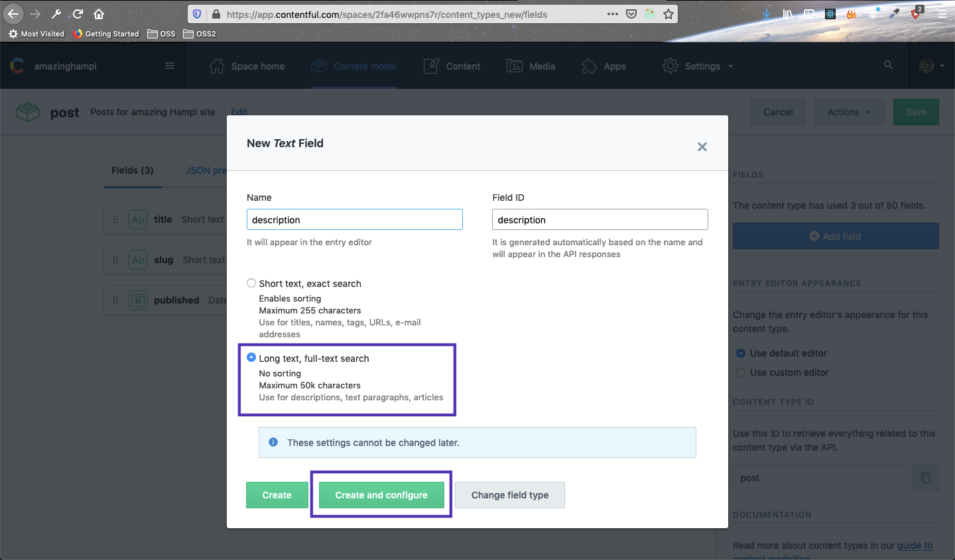Open the space sidebar hamburger menu
This screenshot has width=955, height=560.
click(170, 66)
